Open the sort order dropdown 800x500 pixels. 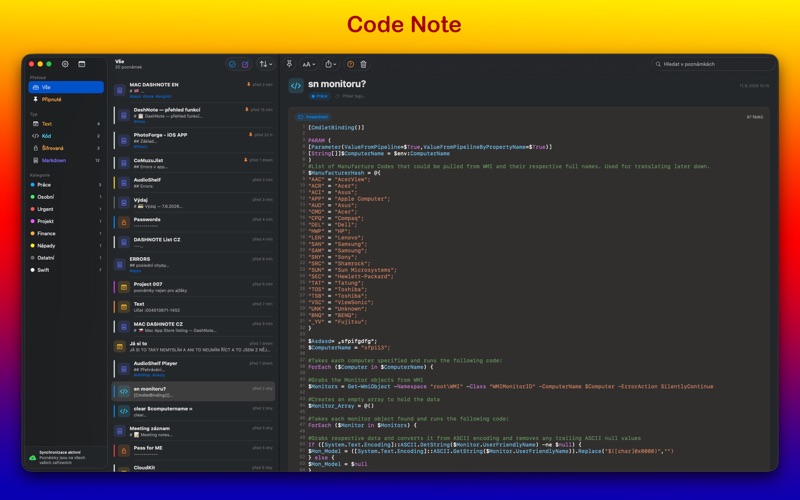point(265,64)
